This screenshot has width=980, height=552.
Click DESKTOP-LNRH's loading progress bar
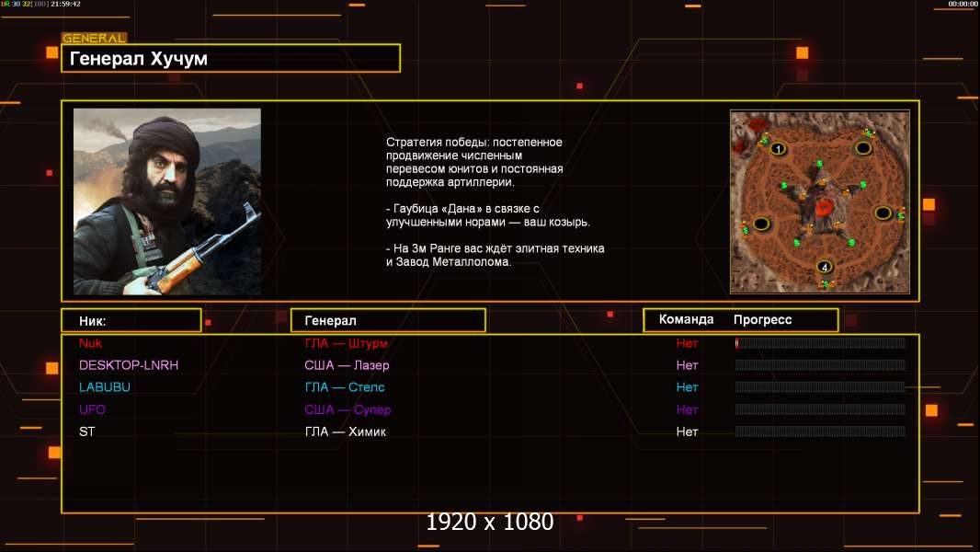point(820,365)
